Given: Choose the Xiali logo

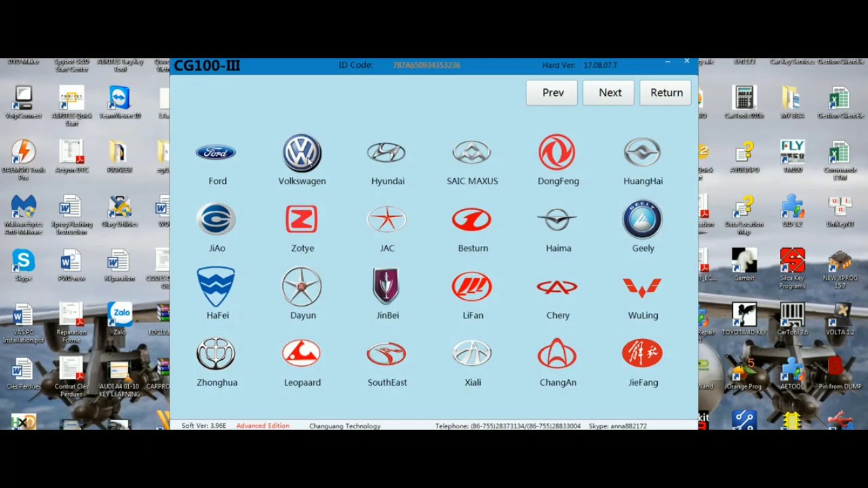Looking at the screenshot, I should (472, 354).
